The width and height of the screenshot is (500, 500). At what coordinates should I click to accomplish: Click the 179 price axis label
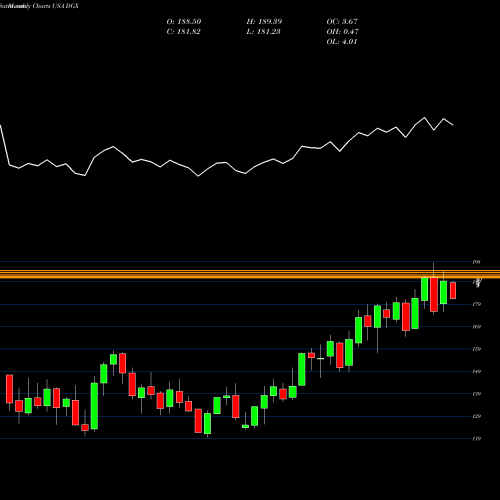tap(477, 304)
